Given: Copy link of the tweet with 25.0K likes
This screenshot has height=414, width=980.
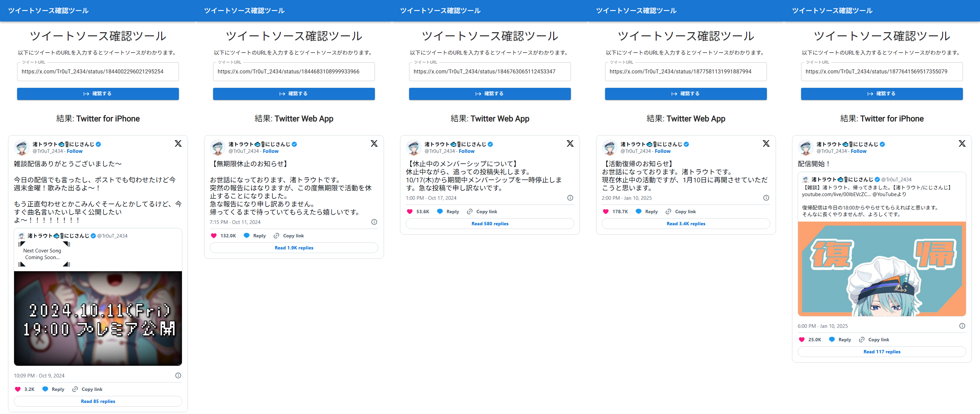Looking at the screenshot, I should pyautogui.click(x=874, y=340).
